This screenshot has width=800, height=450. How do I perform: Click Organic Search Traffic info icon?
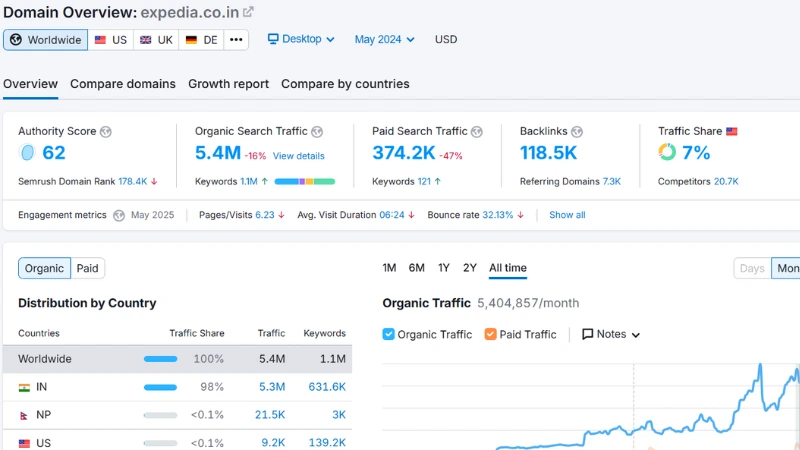pyautogui.click(x=317, y=132)
